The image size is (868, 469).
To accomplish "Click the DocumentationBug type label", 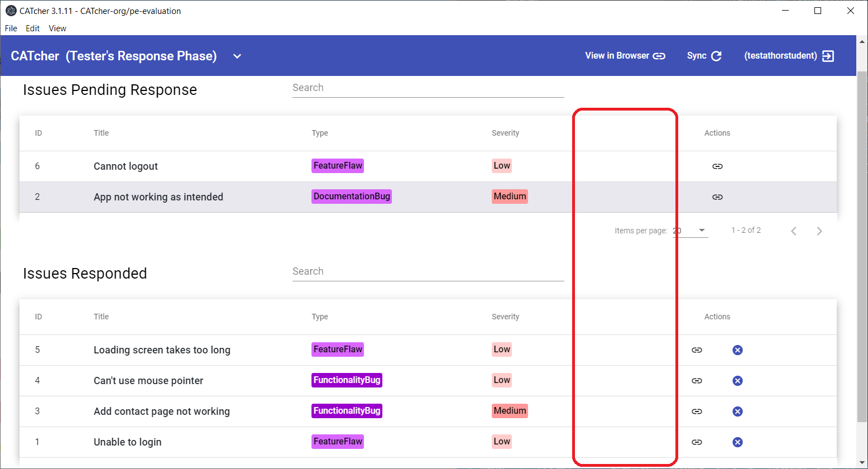I will [352, 197].
